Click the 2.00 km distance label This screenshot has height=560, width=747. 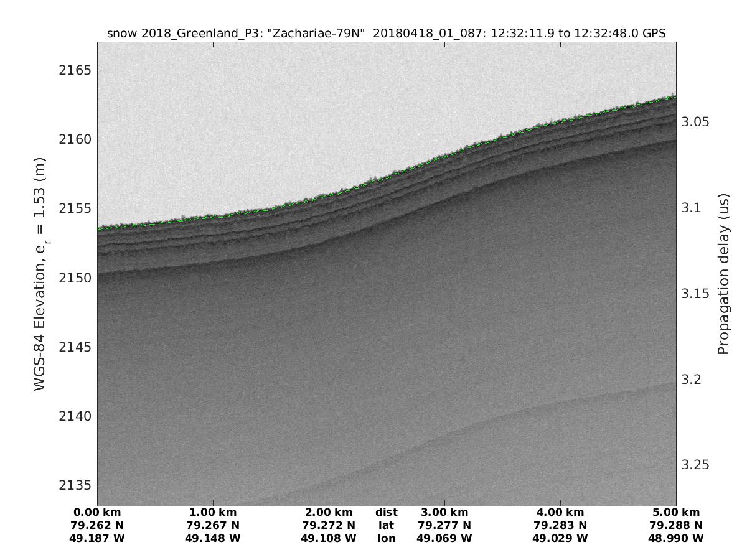click(x=329, y=513)
